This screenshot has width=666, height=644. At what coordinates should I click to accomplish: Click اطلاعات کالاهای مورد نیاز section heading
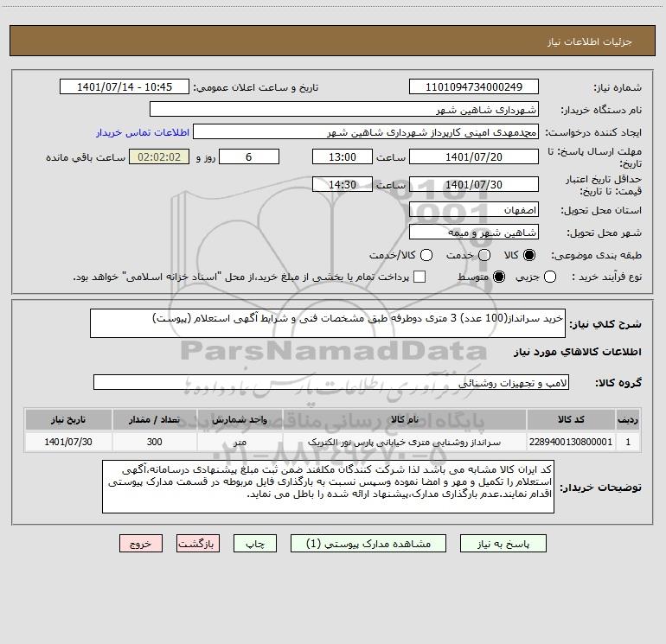(x=577, y=352)
